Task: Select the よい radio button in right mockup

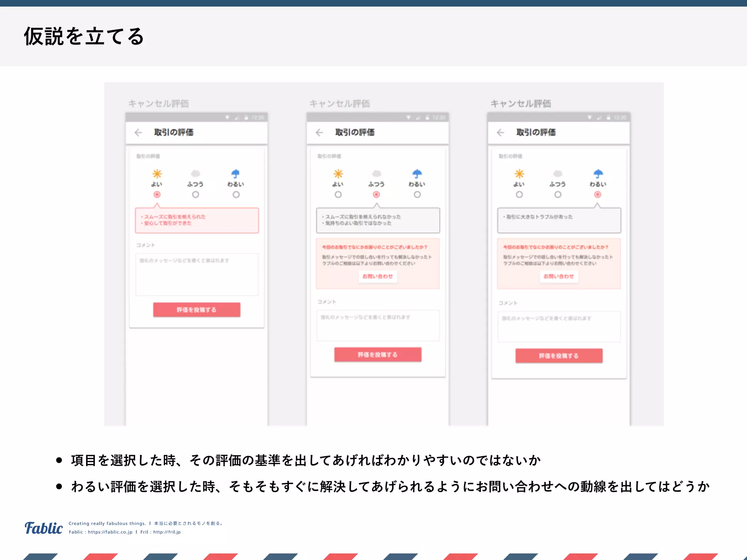Action: [519, 194]
